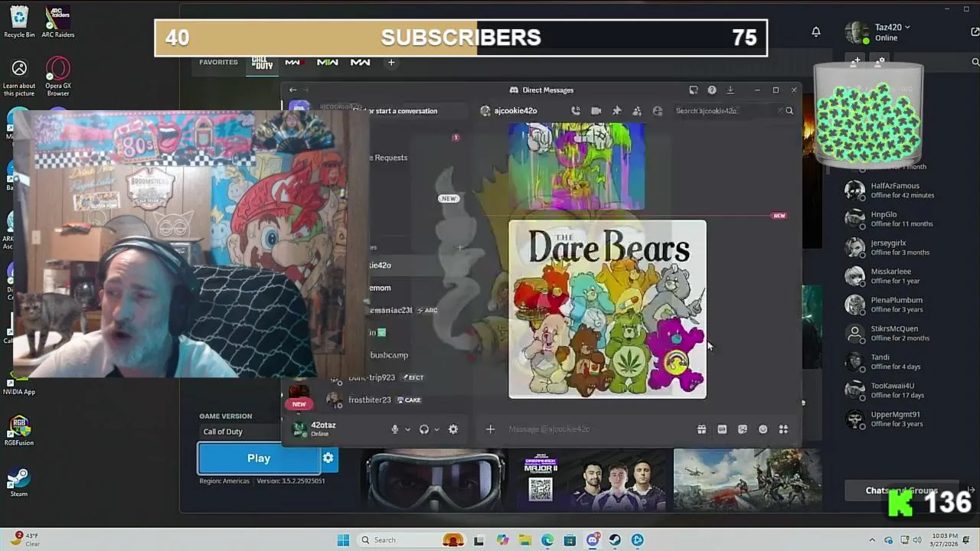
Task: Open the Major II tournament tile
Action: [x=590, y=480]
